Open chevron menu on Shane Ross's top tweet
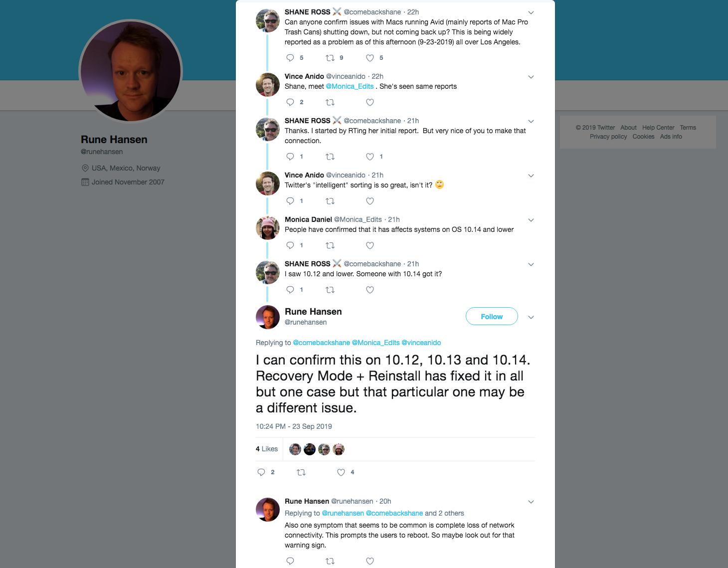The height and width of the screenshot is (568, 728). 531,12
